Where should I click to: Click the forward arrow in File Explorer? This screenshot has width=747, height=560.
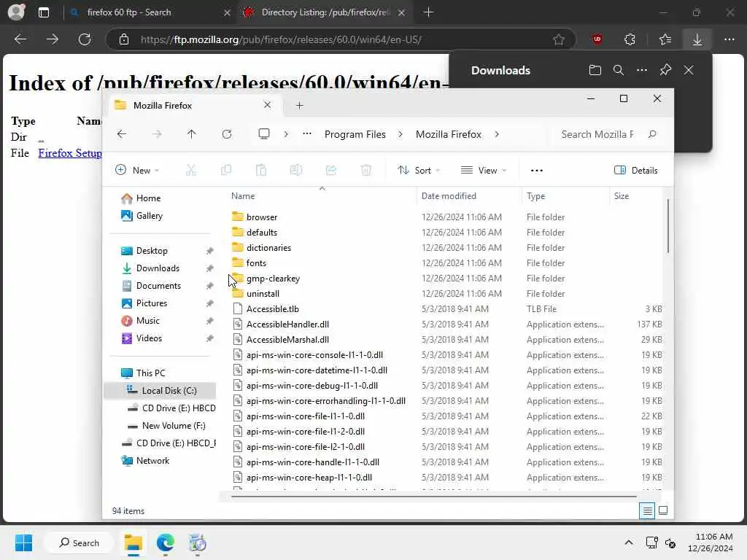pos(157,134)
